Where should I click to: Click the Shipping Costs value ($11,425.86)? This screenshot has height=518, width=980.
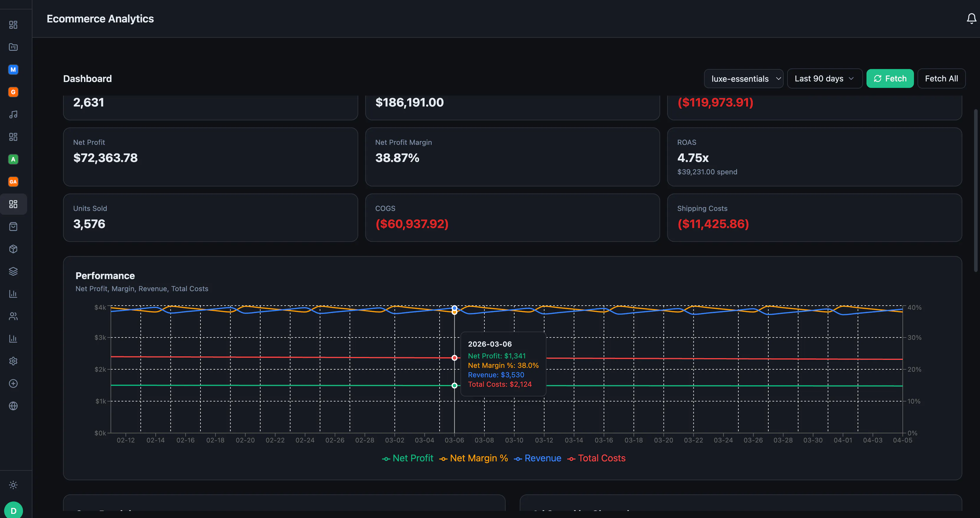pyautogui.click(x=713, y=224)
